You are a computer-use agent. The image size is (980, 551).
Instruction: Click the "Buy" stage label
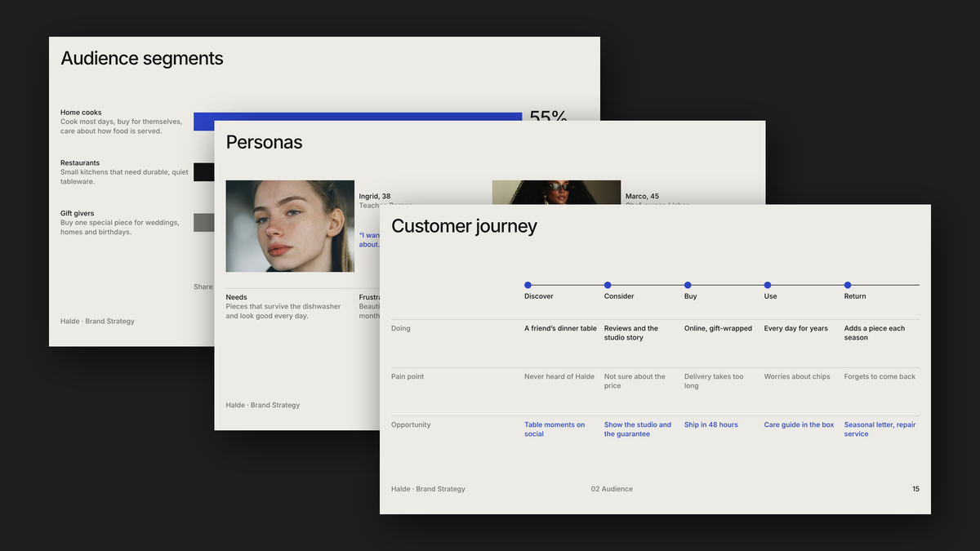(691, 296)
